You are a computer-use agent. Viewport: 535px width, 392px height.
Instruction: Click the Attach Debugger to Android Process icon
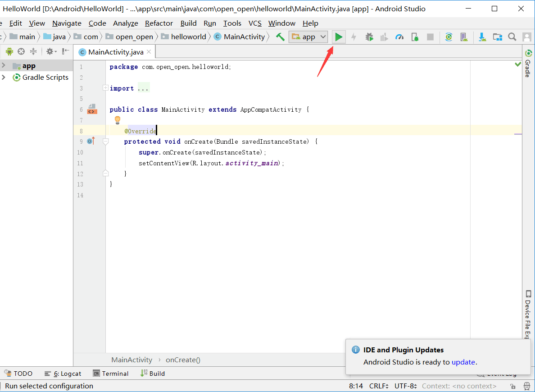pos(415,37)
